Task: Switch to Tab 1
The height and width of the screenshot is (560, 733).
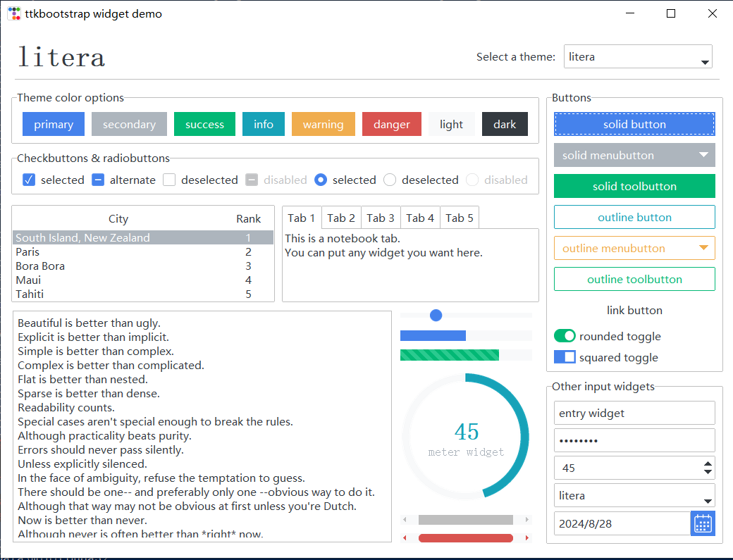Action: [x=302, y=218]
